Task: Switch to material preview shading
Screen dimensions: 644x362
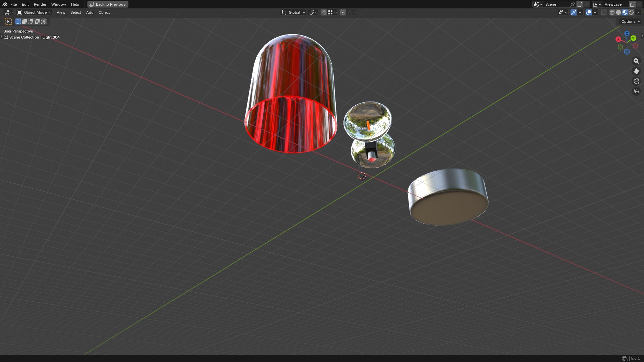Action: (625, 12)
